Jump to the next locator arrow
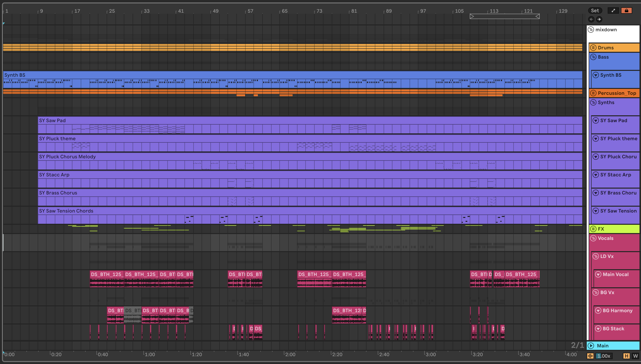This screenshot has height=364, width=641. (599, 19)
